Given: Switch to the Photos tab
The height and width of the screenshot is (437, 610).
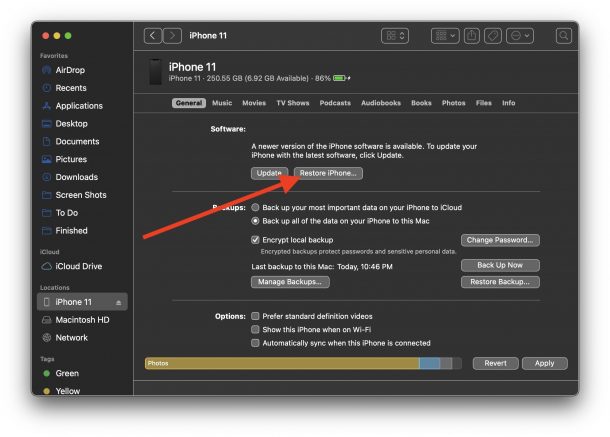Looking at the screenshot, I should [454, 103].
